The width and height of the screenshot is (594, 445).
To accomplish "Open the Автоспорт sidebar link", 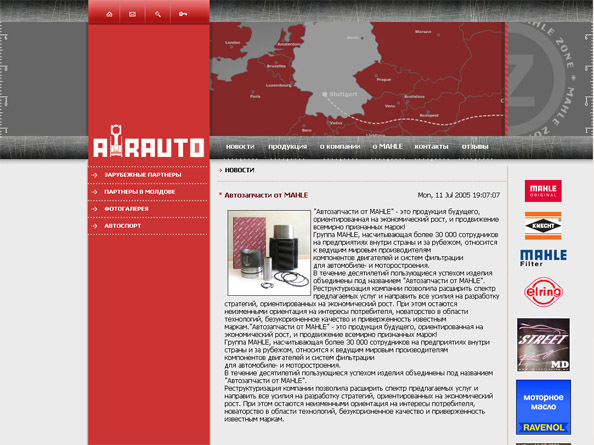I will click(123, 226).
